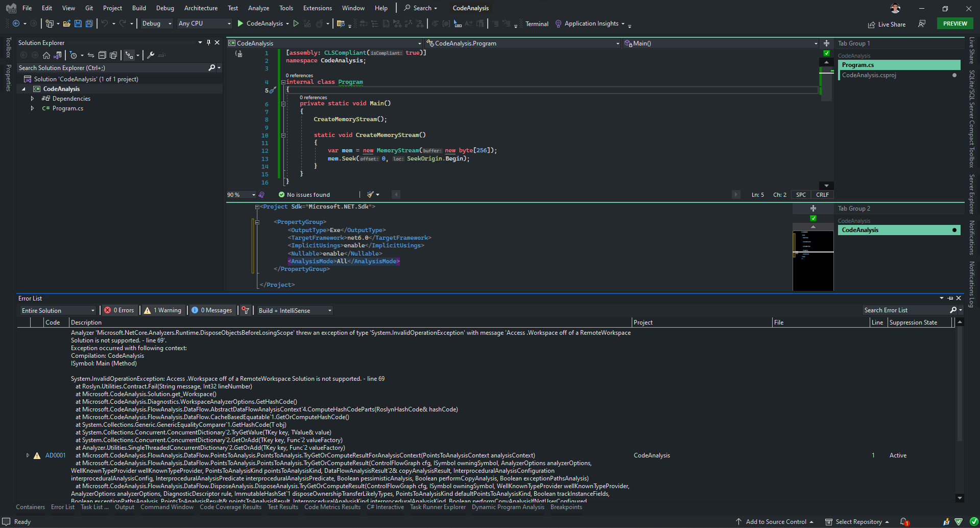Open the Any CPU platform dropdown
Image resolution: width=980 pixels, height=528 pixels.
tap(204, 23)
